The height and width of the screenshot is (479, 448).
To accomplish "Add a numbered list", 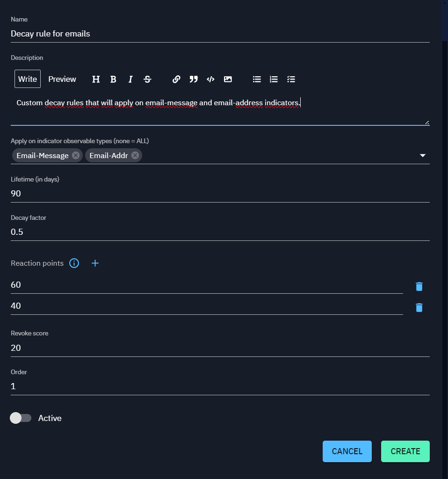I will 274,79.
